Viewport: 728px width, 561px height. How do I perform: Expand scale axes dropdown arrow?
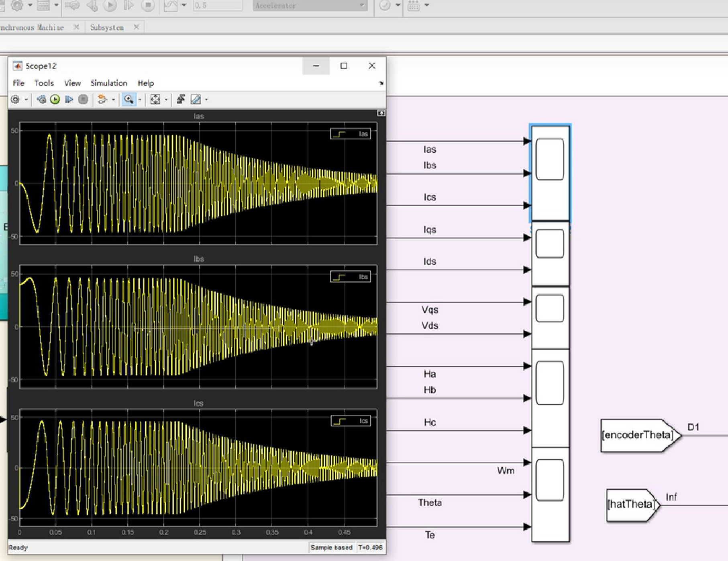coord(166,99)
